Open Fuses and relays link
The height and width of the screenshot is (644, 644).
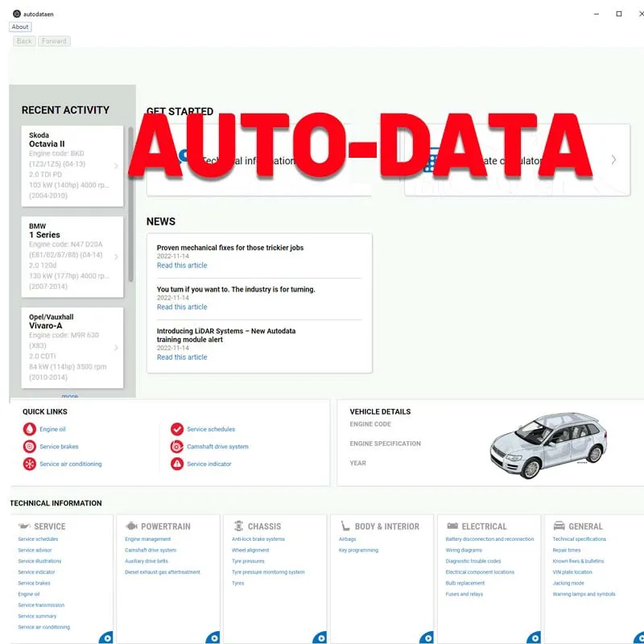pos(464,594)
